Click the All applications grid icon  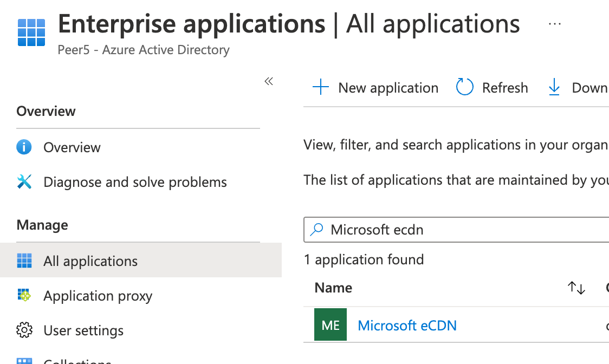click(x=24, y=261)
